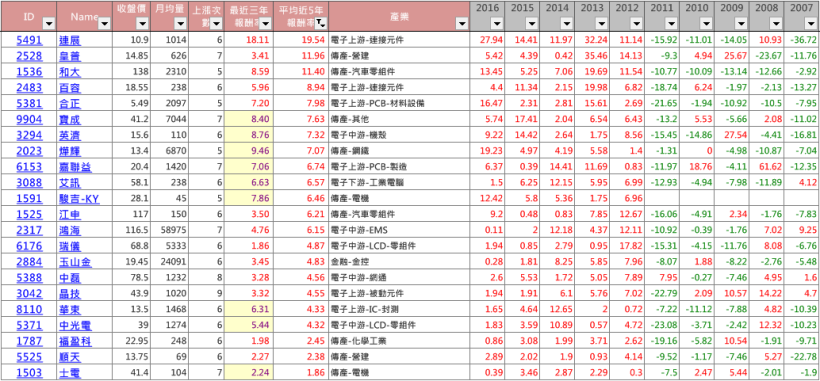This screenshot has height=381, width=820.
Task: Open the 2011 column filter dropdown
Action: pyautogui.click(x=672, y=23)
